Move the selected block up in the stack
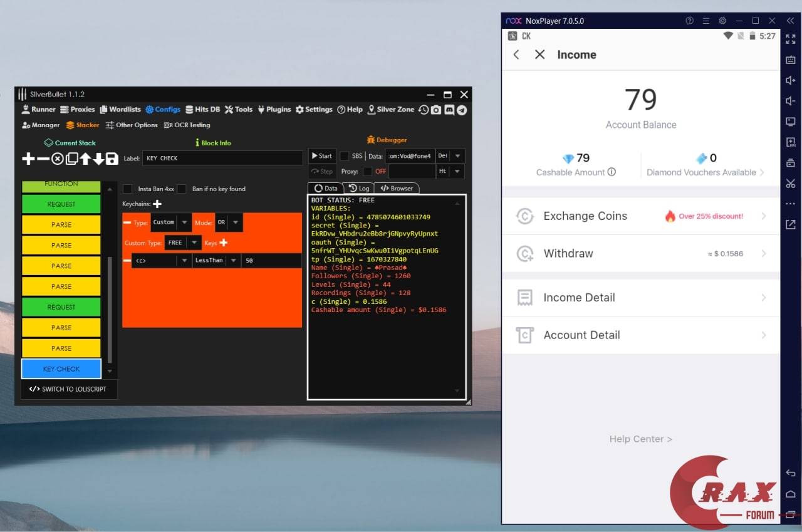Viewport: 802px width, 532px height. tap(85, 159)
